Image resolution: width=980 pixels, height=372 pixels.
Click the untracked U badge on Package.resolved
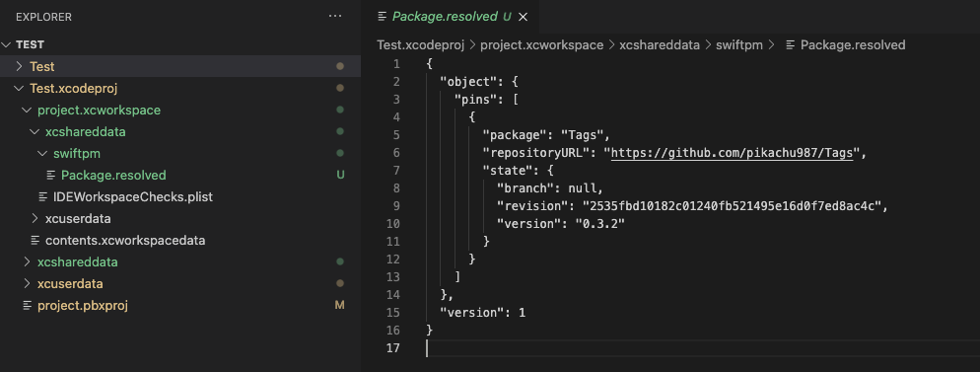pos(340,175)
